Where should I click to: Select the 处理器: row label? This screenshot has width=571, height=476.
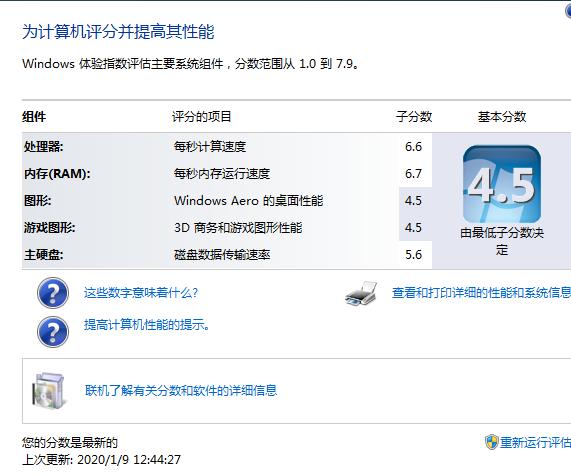44,147
